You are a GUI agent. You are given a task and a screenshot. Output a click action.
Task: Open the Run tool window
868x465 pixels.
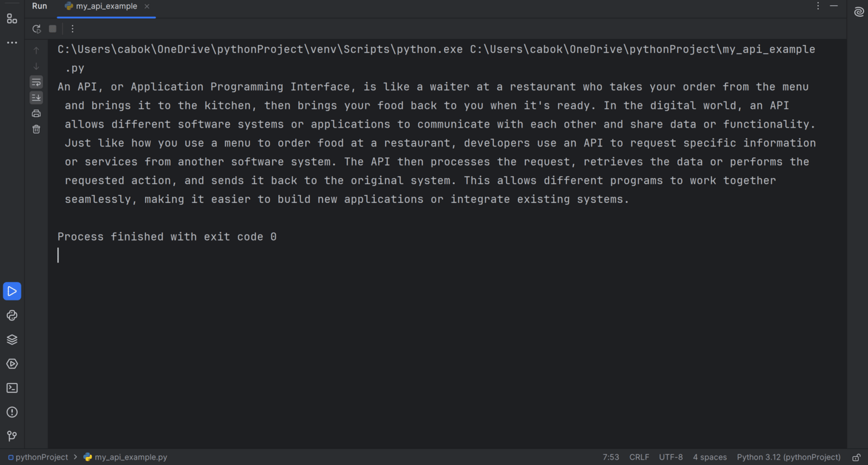click(12, 291)
